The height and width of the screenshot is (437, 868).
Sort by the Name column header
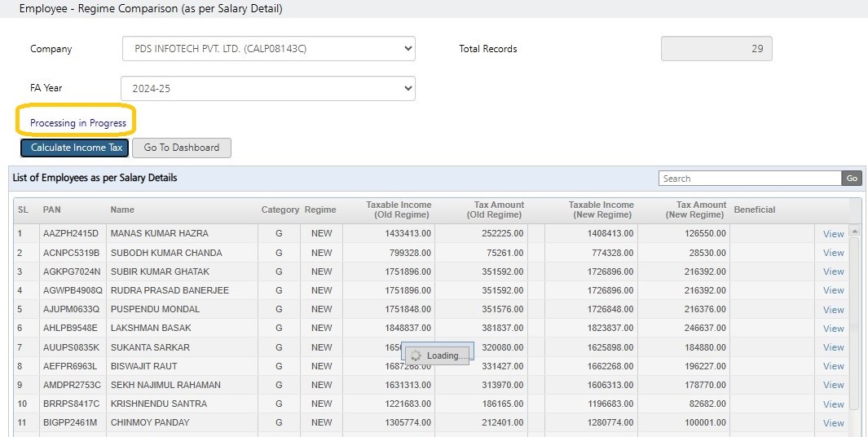coord(122,210)
